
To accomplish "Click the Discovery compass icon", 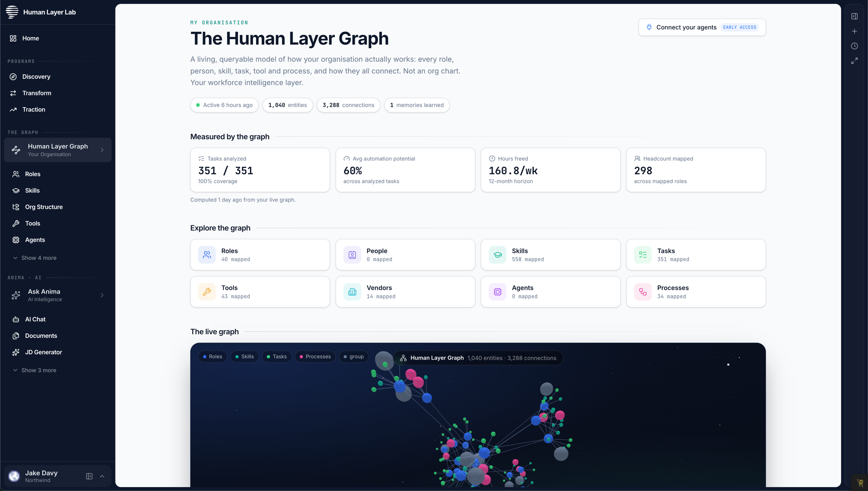I will coord(13,77).
